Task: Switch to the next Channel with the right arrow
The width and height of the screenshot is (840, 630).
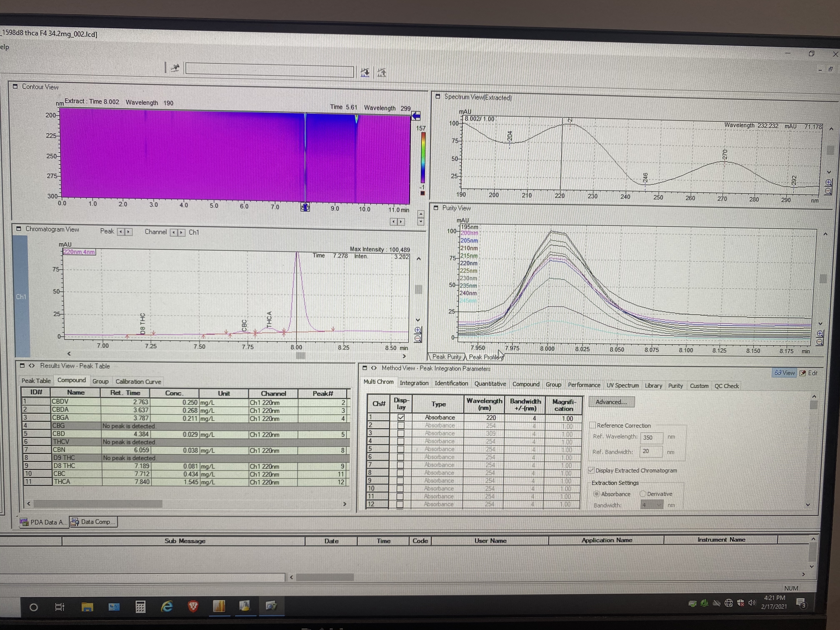Action: 181,232
